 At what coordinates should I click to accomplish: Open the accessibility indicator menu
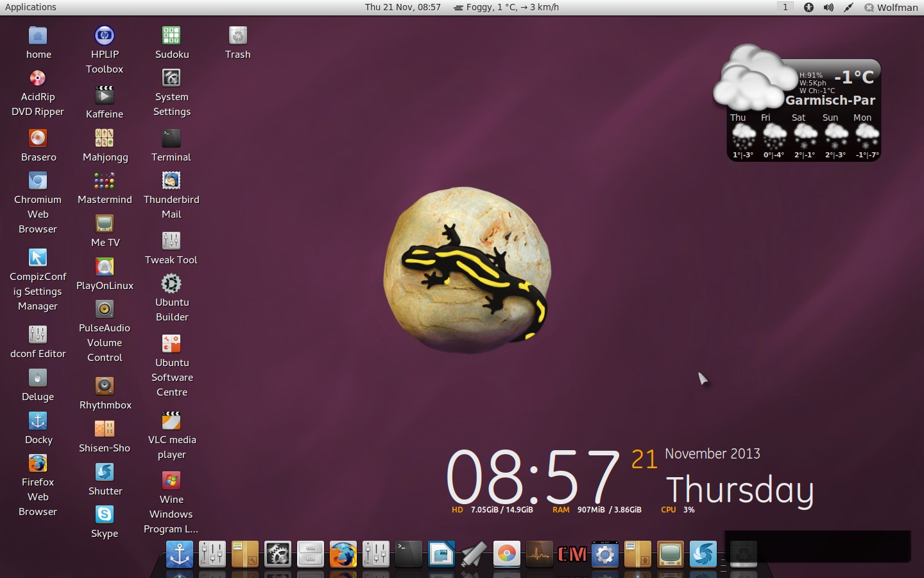(x=809, y=7)
